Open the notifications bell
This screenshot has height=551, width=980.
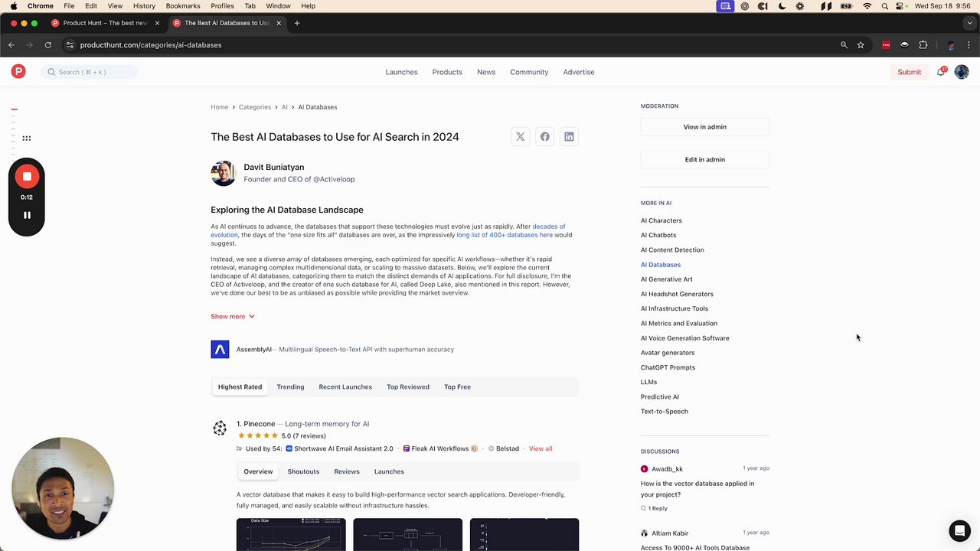coord(941,72)
